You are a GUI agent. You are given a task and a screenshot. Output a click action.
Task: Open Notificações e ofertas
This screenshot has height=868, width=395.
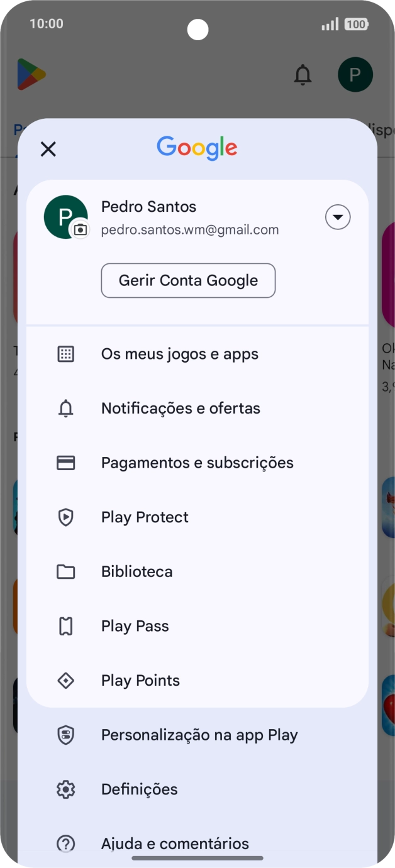click(x=181, y=408)
